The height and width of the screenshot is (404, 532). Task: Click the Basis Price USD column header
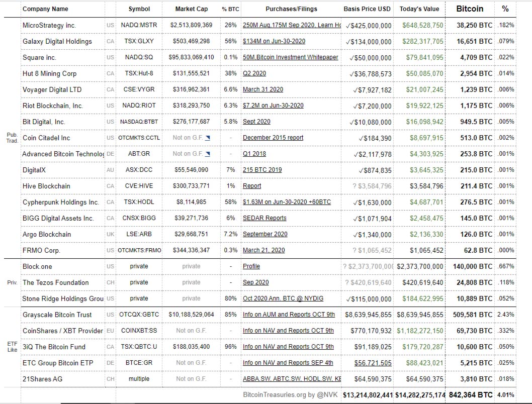coord(367,9)
